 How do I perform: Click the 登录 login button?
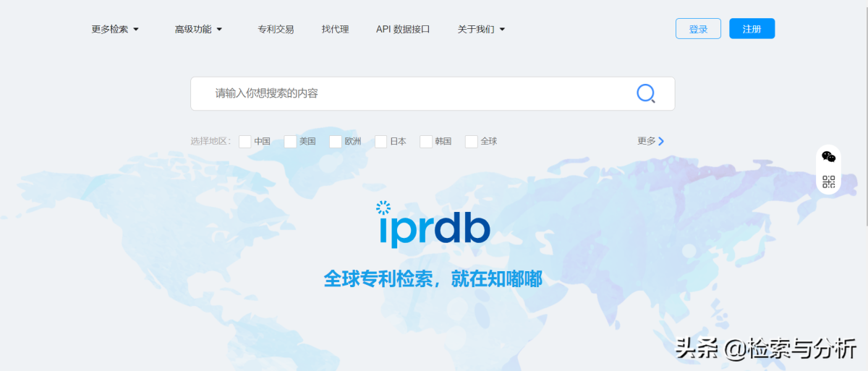pos(698,28)
